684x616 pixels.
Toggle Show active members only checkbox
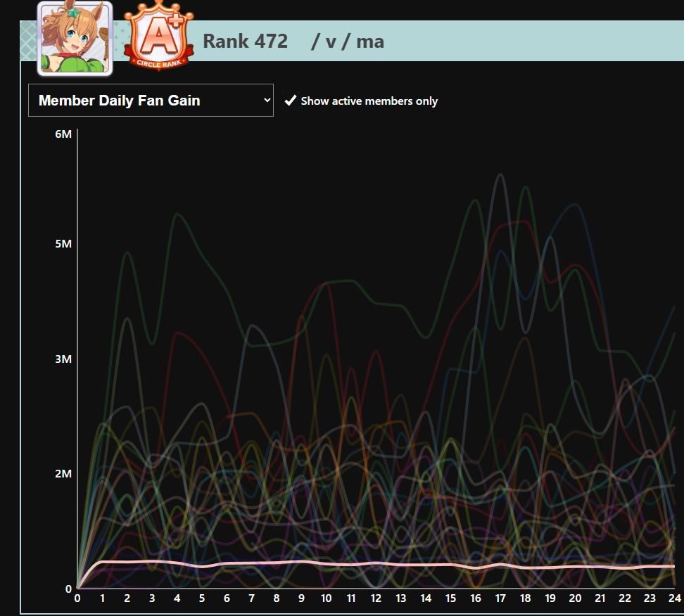point(290,101)
